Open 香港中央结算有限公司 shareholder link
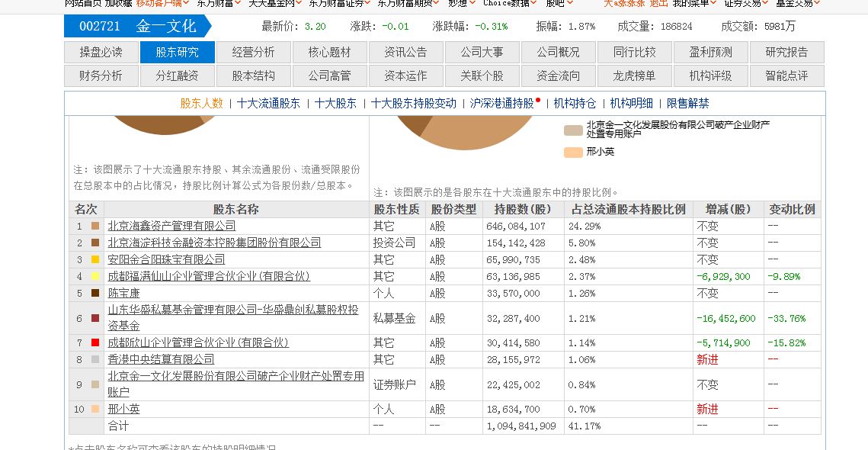The height and width of the screenshot is (450, 868). point(161,360)
